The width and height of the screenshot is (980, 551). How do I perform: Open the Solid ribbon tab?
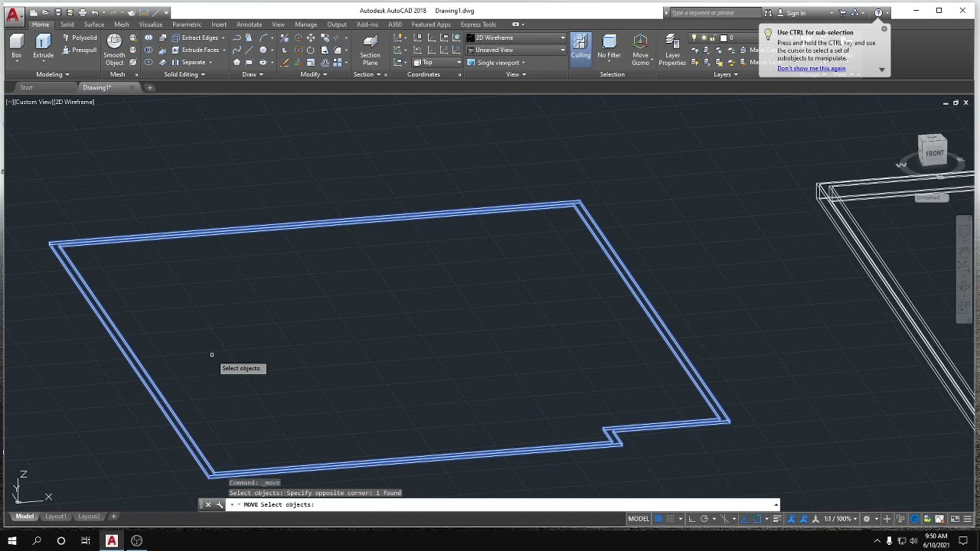tap(67, 24)
